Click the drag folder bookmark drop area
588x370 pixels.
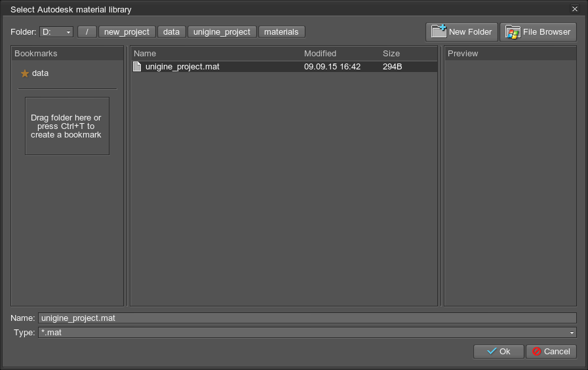point(67,126)
